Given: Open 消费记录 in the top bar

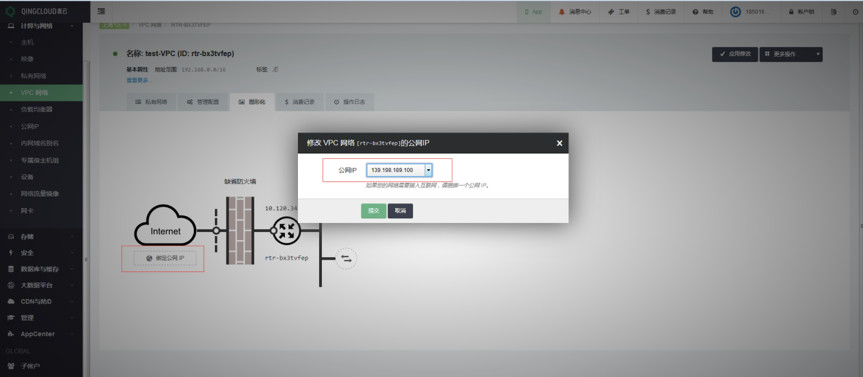Looking at the screenshot, I should [x=661, y=12].
